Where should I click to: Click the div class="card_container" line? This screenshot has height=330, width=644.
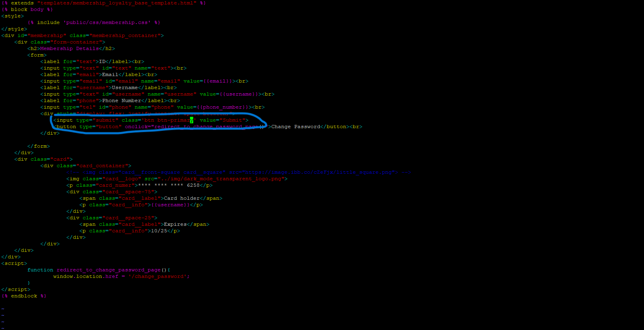86,166
